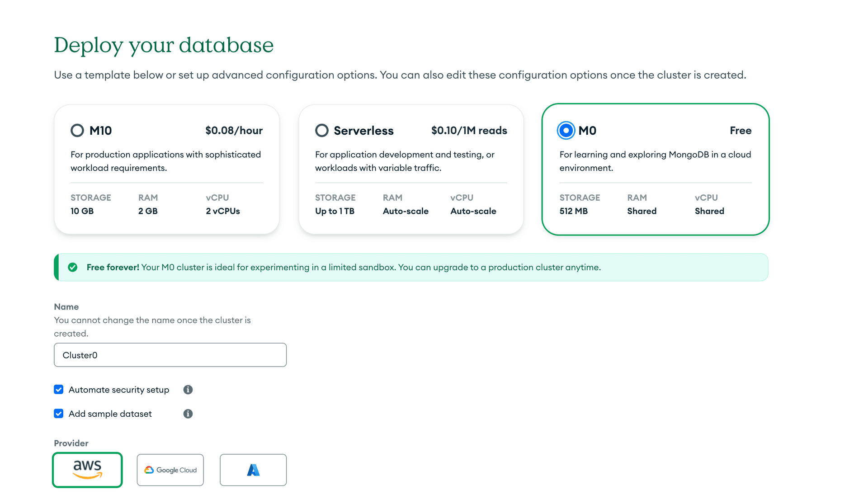Uncheck Add sample dataset
868x499 pixels.
point(58,413)
